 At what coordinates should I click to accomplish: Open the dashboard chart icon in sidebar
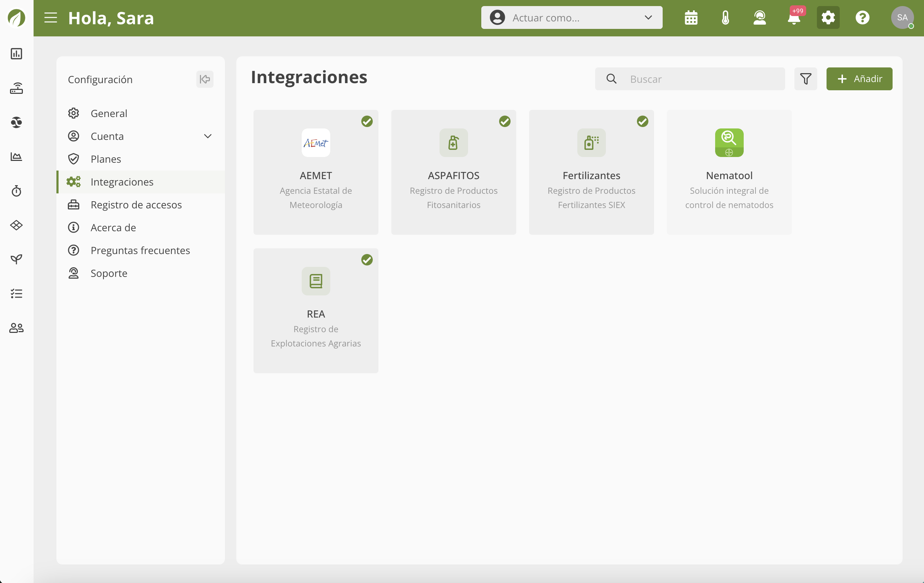(16, 54)
